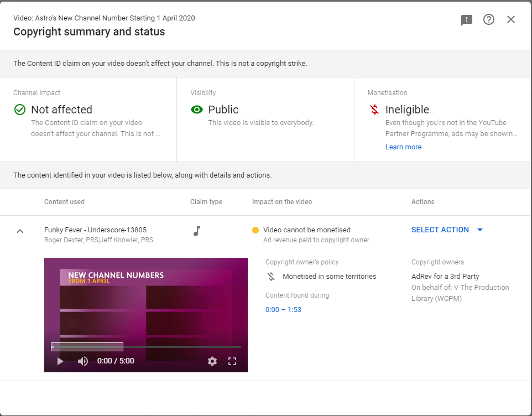Click 'Ad revenue paid to copyright owner' text
This screenshot has height=416, width=532.
(316, 240)
